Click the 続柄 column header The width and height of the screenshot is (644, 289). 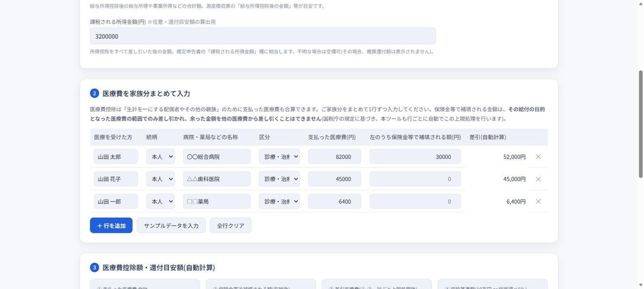[152, 137]
